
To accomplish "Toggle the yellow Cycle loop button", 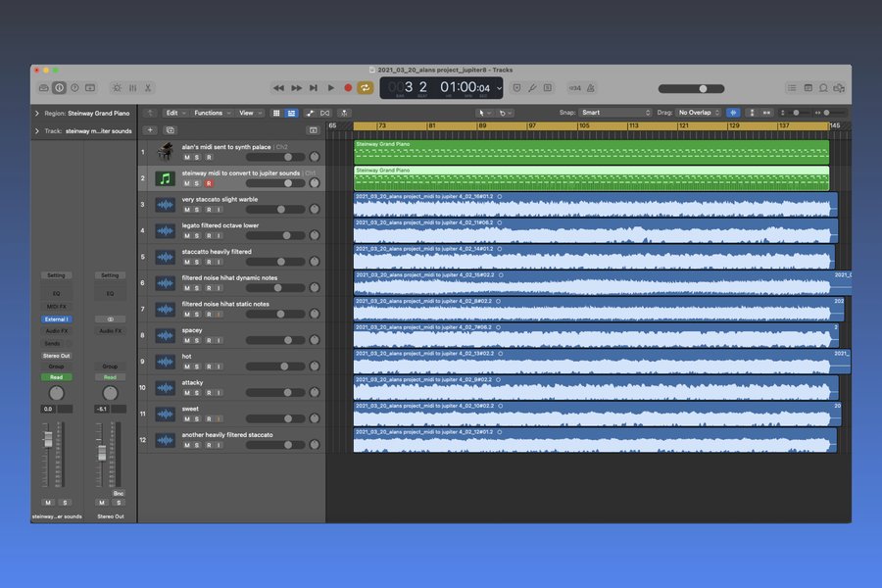I will (365, 88).
